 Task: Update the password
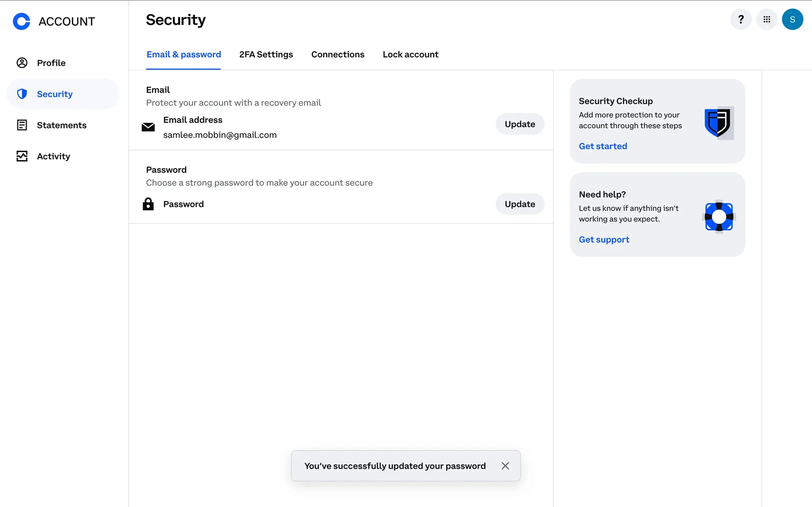tap(519, 204)
